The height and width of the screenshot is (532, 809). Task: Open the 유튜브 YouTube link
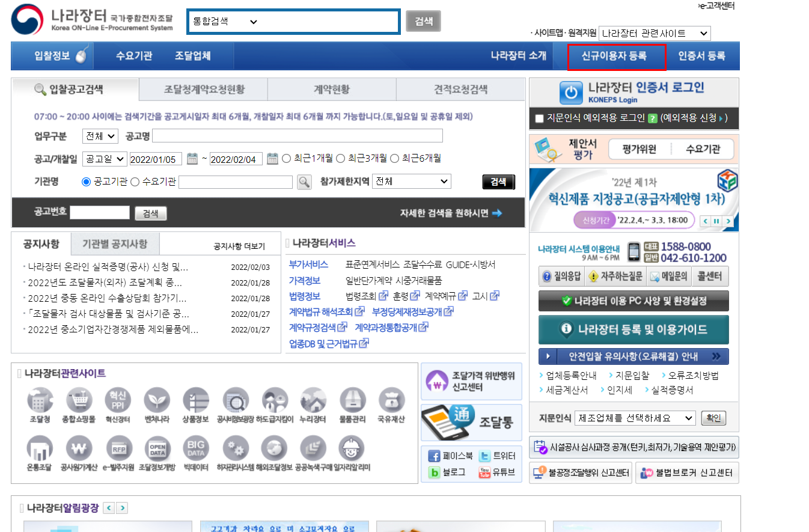pyautogui.click(x=497, y=472)
